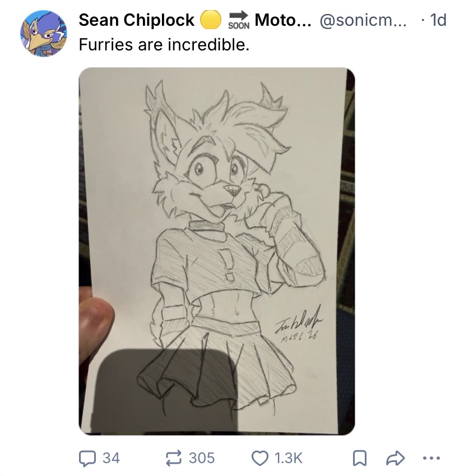Click the SOON arrow emoji in name
This screenshot has width=464, height=476.
point(239,20)
